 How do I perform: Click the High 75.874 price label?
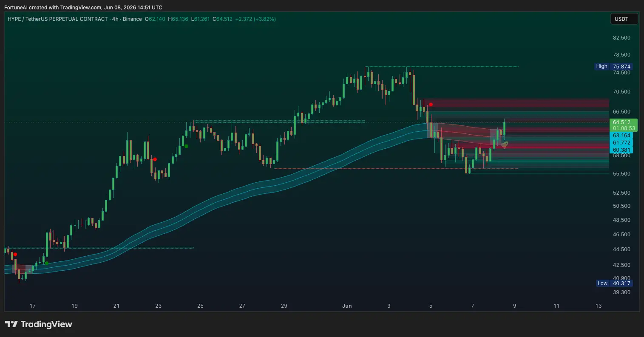click(x=614, y=66)
